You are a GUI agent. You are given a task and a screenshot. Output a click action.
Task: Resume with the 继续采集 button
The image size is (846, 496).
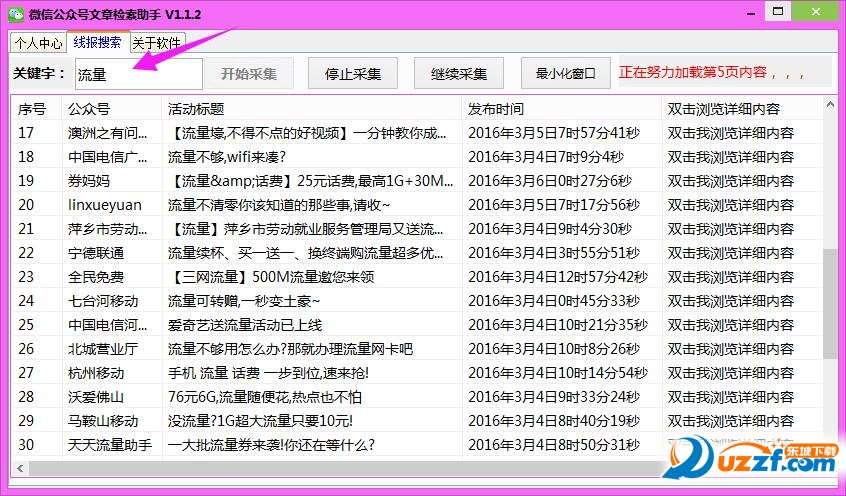(459, 73)
